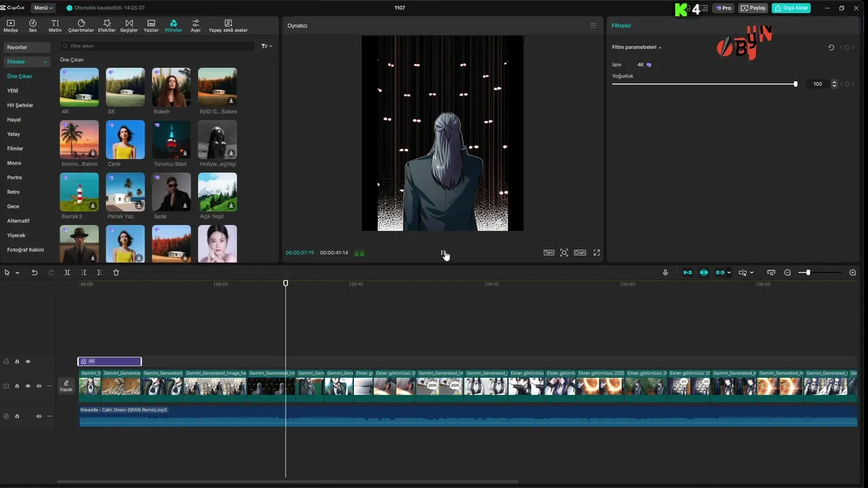Click the Yoğunluk value stepper arrows
Viewport: 868px width, 488px height.
834,84
